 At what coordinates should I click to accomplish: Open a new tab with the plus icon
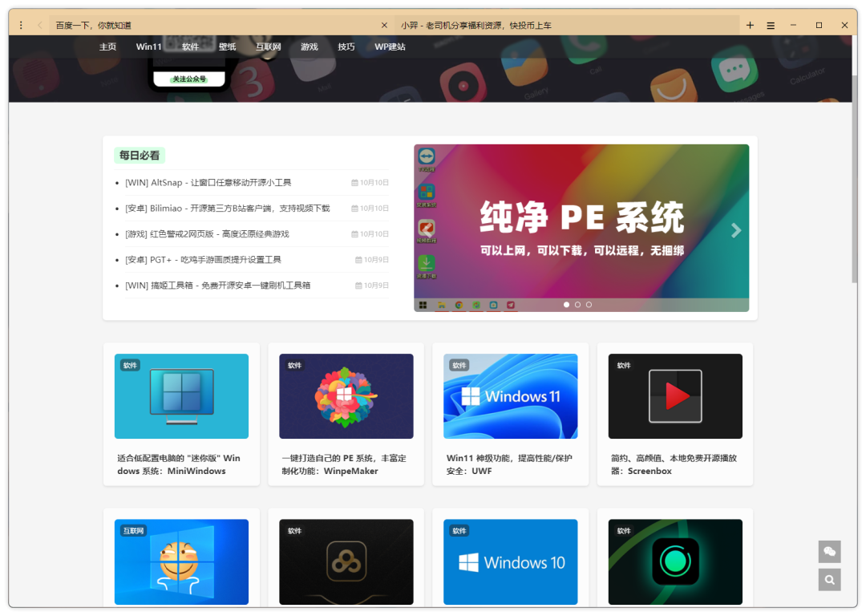[750, 25]
